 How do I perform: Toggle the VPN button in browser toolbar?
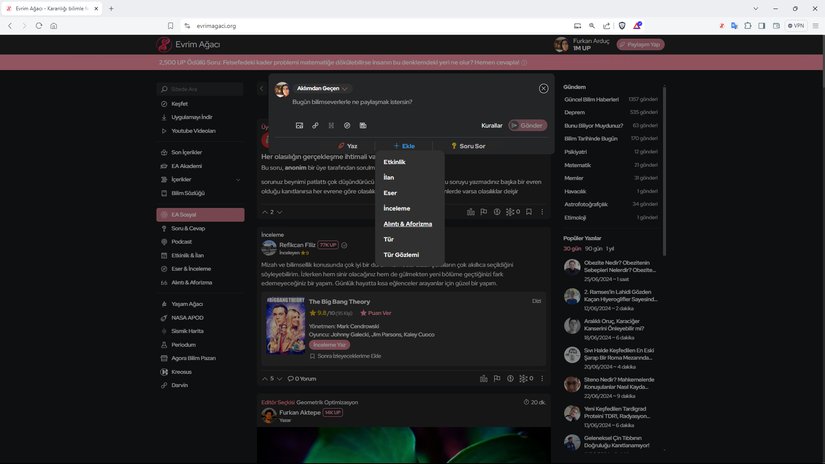(796, 25)
